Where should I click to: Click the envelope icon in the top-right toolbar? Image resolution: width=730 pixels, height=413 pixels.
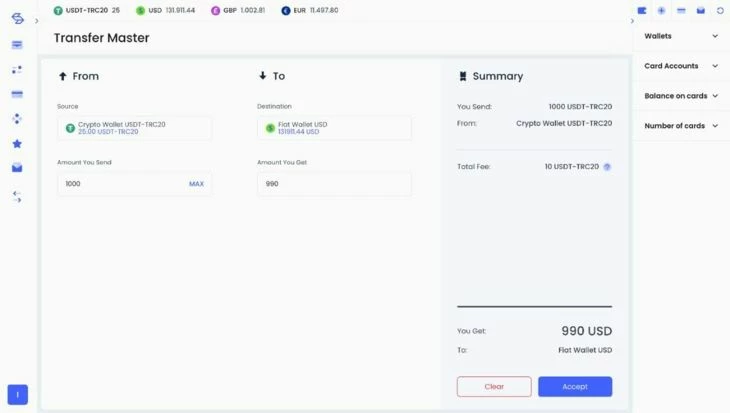pyautogui.click(x=701, y=11)
